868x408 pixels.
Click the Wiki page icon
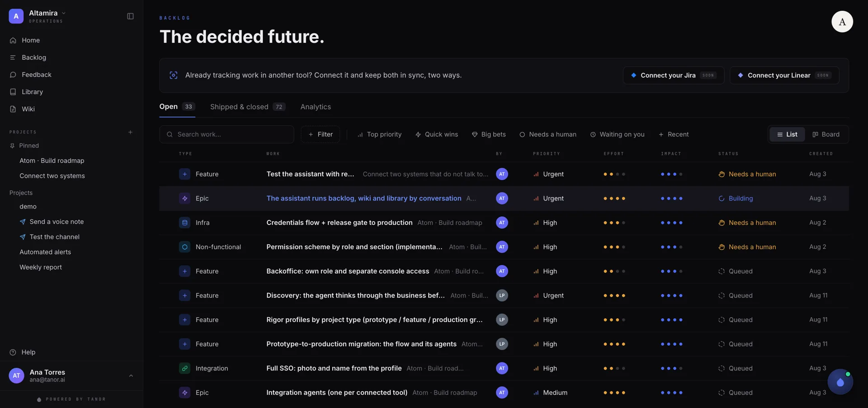13,109
